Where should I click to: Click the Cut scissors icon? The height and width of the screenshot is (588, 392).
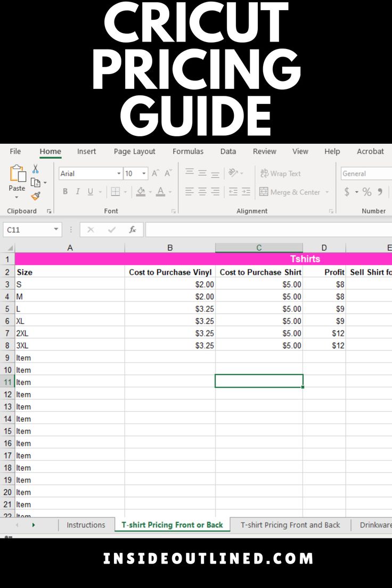point(36,169)
